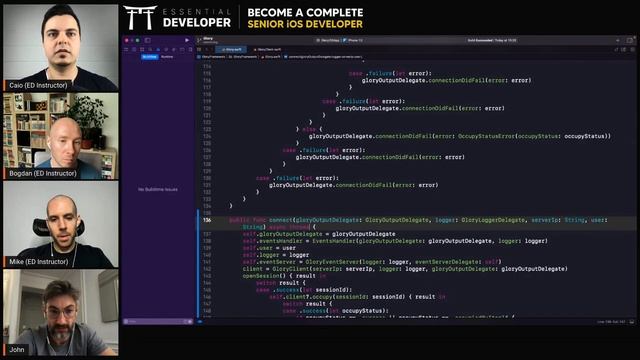
Task: Open the Debug navigator icon
Action: click(x=173, y=49)
